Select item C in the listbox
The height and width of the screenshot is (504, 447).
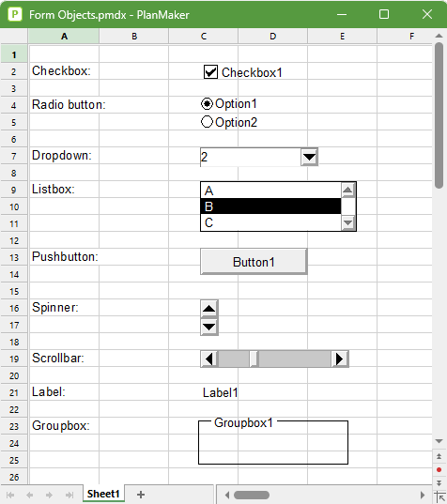pos(270,222)
